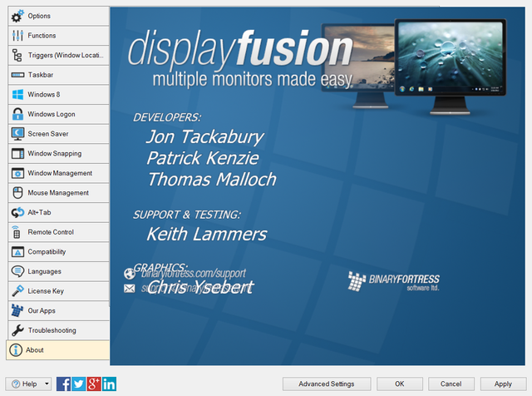Click the Cancel button
Image resolution: width=532 pixels, height=396 pixels.
point(451,384)
